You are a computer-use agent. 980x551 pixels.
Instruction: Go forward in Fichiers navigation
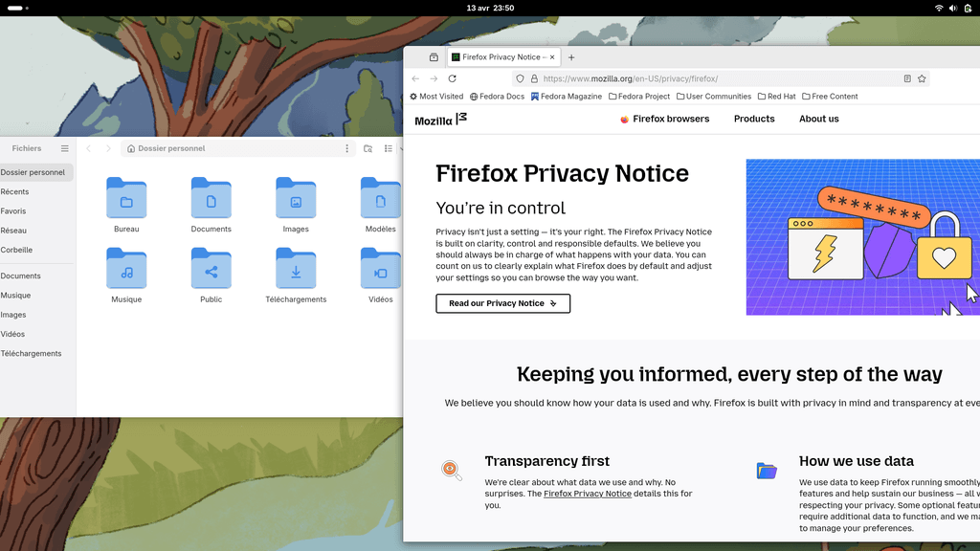(108, 148)
